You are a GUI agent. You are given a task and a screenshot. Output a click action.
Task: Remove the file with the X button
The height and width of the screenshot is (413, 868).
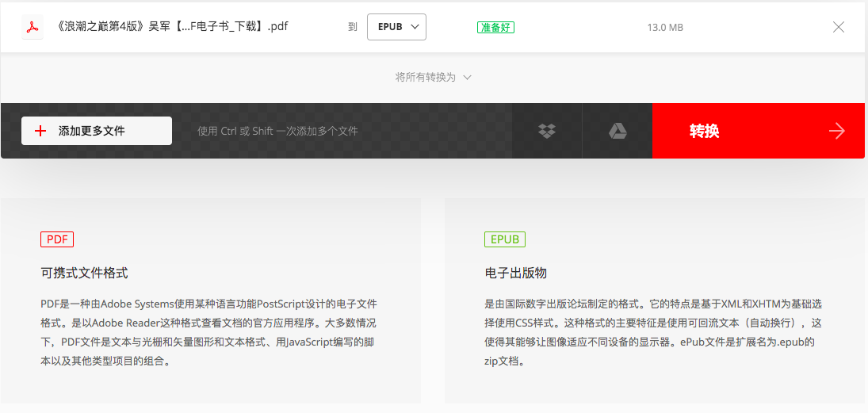pos(839,27)
